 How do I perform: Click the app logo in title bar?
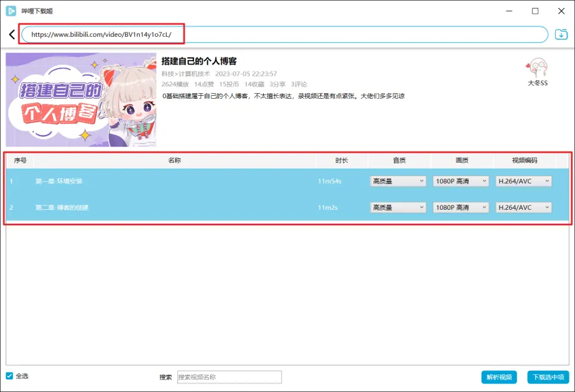tap(11, 10)
